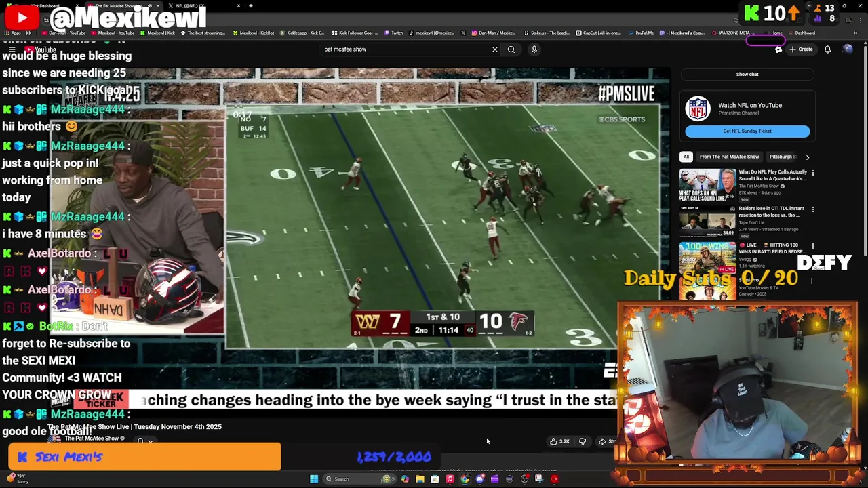Click the YouTube search magnifier button
Viewport: 868px width, 488px height.
511,49
